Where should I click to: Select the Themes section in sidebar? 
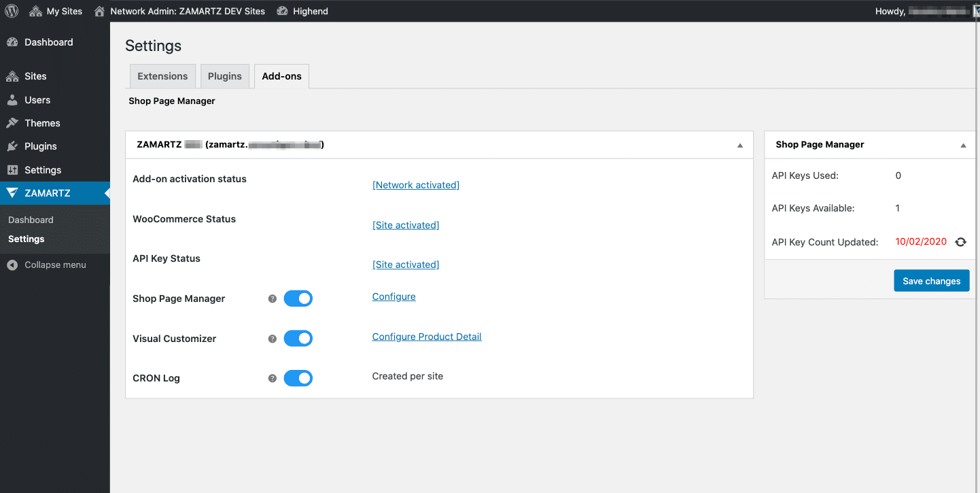click(x=42, y=122)
